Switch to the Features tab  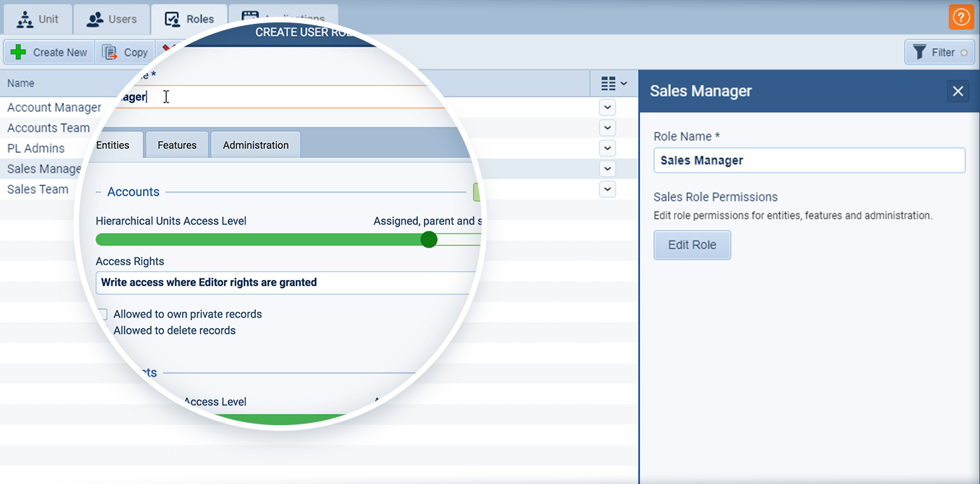(176, 144)
